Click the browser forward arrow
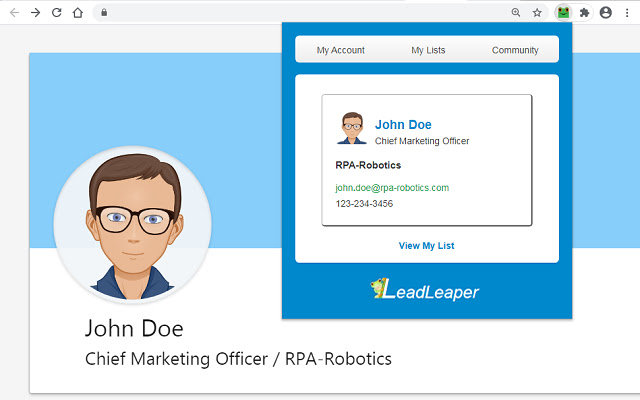The height and width of the screenshot is (400, 640). (x=35, y=13)
